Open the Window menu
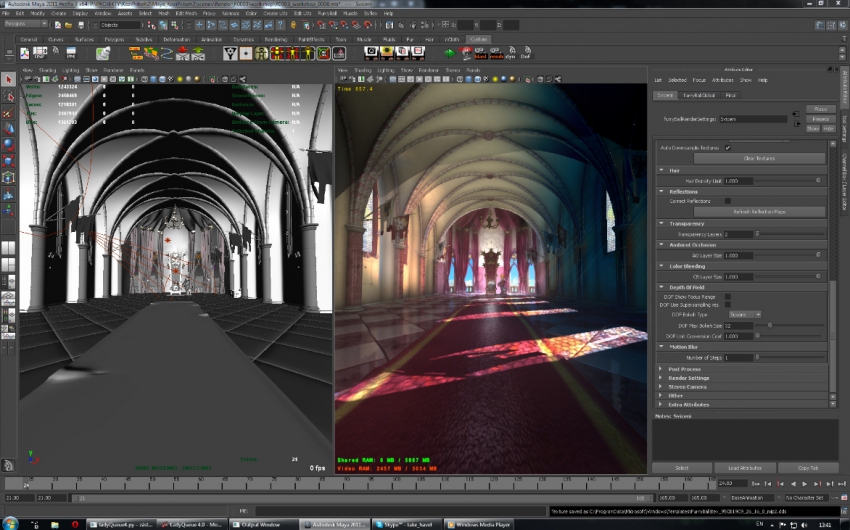The width and height of the screenshot is (850, 530). (103, 13)
